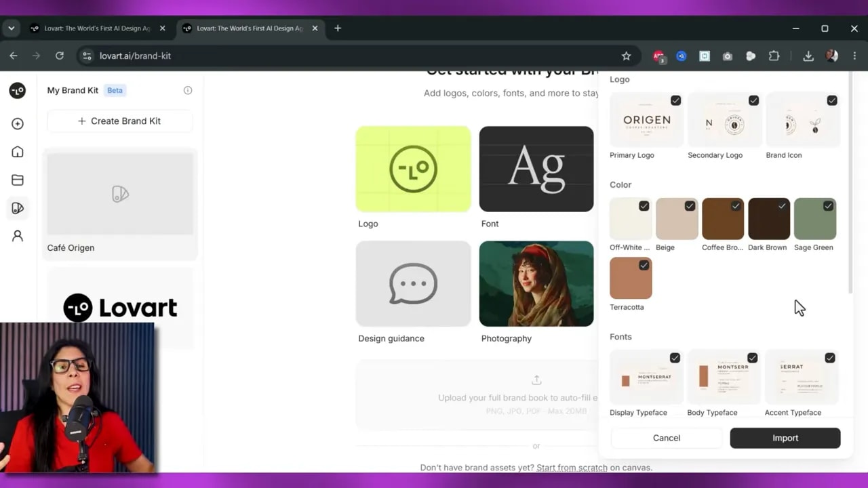The width and height of the screenshot is (868, 488).
Task: Click the Logo category tile
Action: coord(413,169)
